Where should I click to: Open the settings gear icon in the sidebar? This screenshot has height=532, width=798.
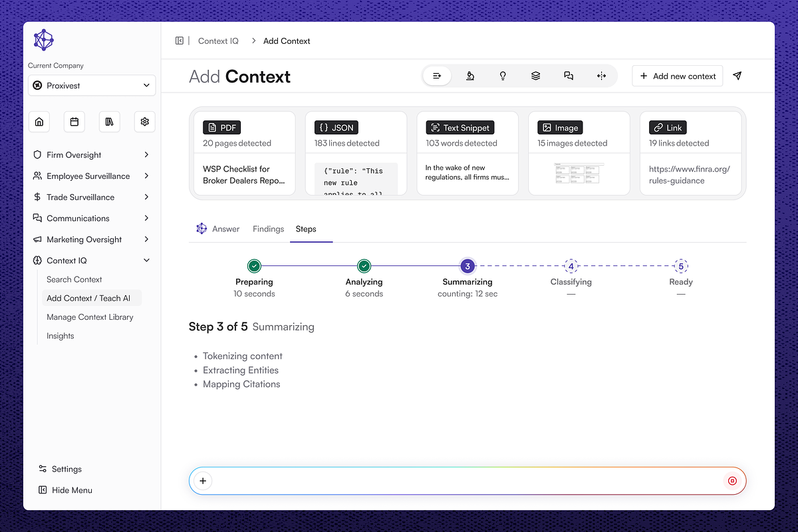pos(144,122)
